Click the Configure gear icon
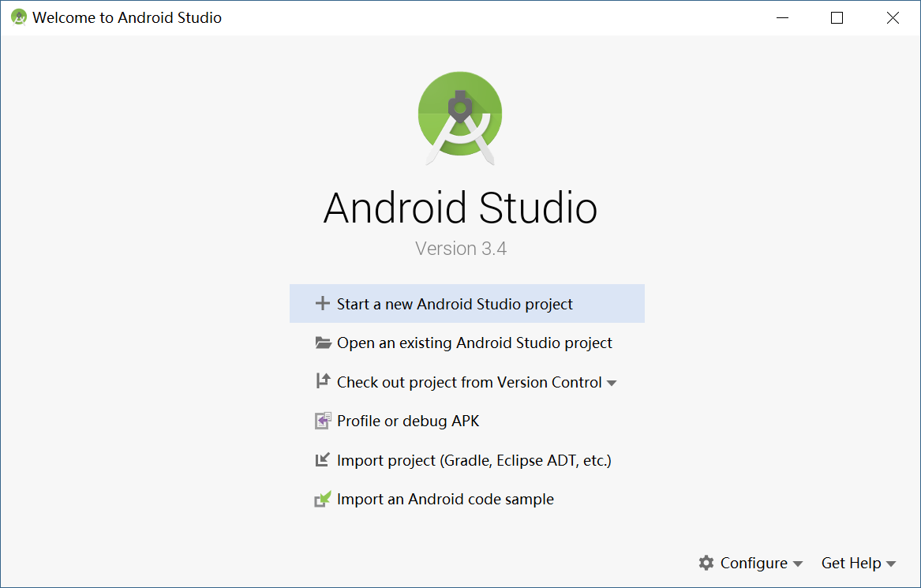Image resolution: width=921 pixels, height=588 pixels. (706, 563)
